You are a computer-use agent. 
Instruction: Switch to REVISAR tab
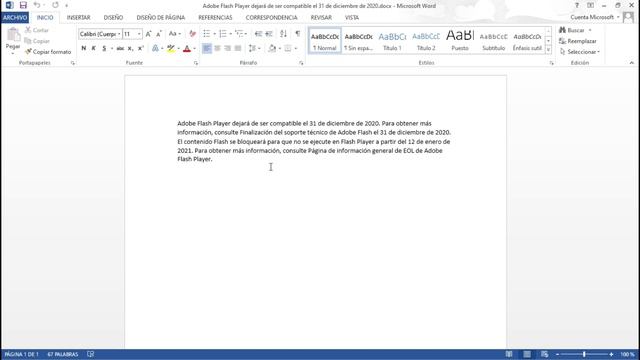321,18
